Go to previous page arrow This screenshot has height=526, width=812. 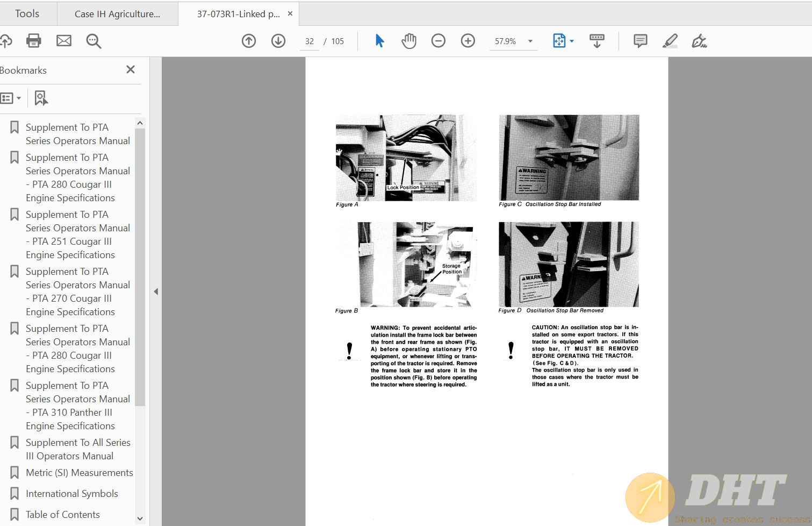(249, 41)
